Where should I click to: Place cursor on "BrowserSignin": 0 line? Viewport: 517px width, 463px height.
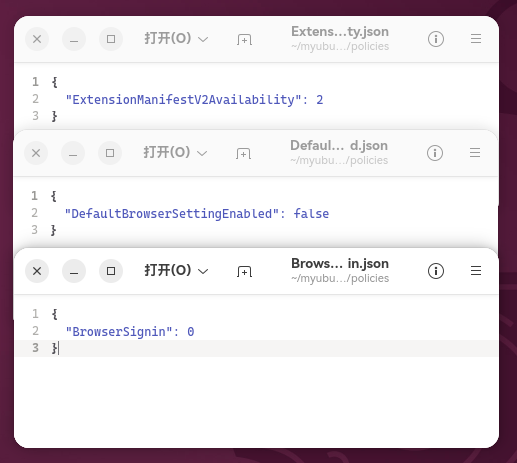[130, 332]
